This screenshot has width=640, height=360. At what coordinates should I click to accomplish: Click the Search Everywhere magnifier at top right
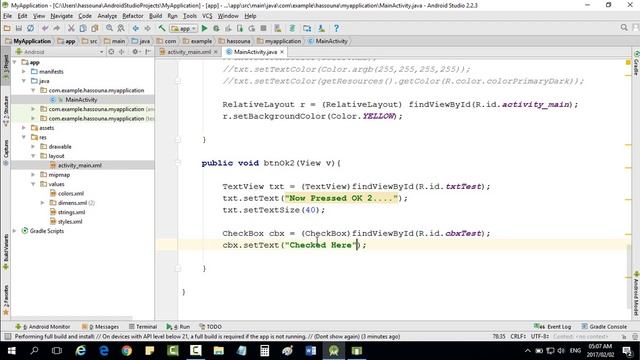pyautogui.click(x=624, y=28)
